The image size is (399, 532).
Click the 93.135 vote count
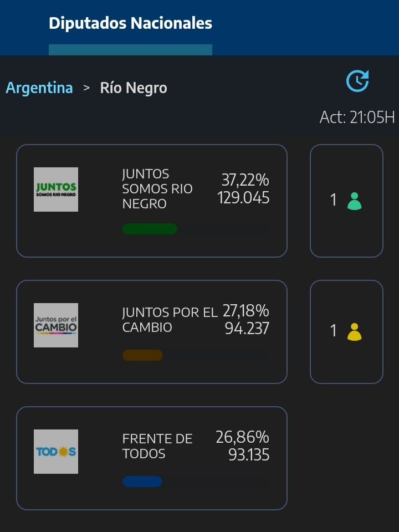coord(249,454)
